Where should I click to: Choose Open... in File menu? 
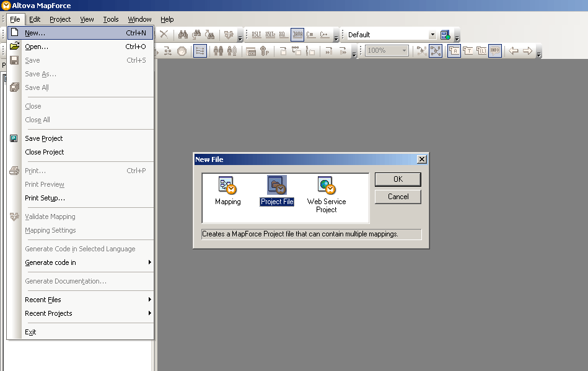pyautogui.click(x=81, y=47)
